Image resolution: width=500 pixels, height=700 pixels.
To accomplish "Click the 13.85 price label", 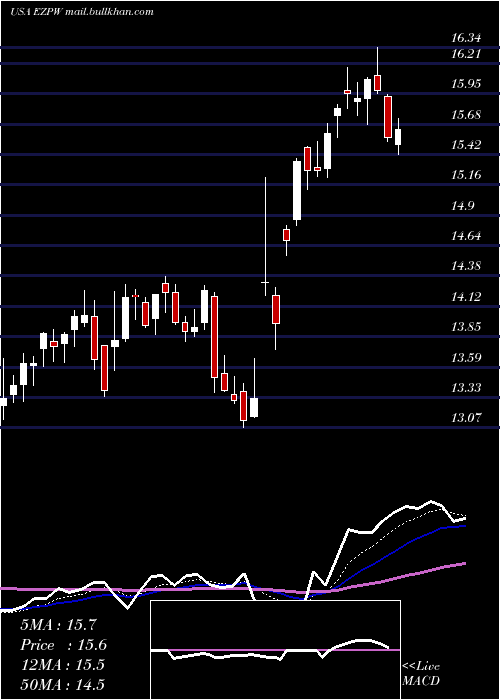I will (466, 327).
